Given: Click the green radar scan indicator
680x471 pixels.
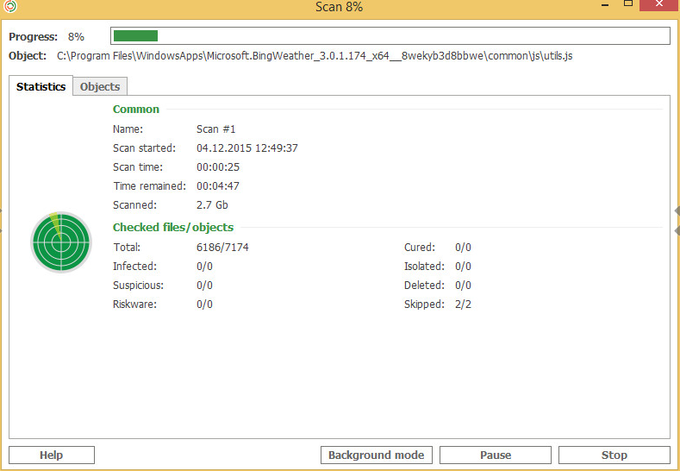Looking at the screenshot, I should pyautogui.click(x=61, y=242).
